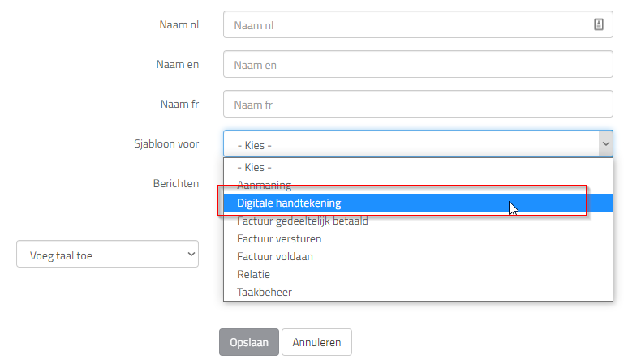Click the contact card icon in Naam nl field

(x=598, y=24)
